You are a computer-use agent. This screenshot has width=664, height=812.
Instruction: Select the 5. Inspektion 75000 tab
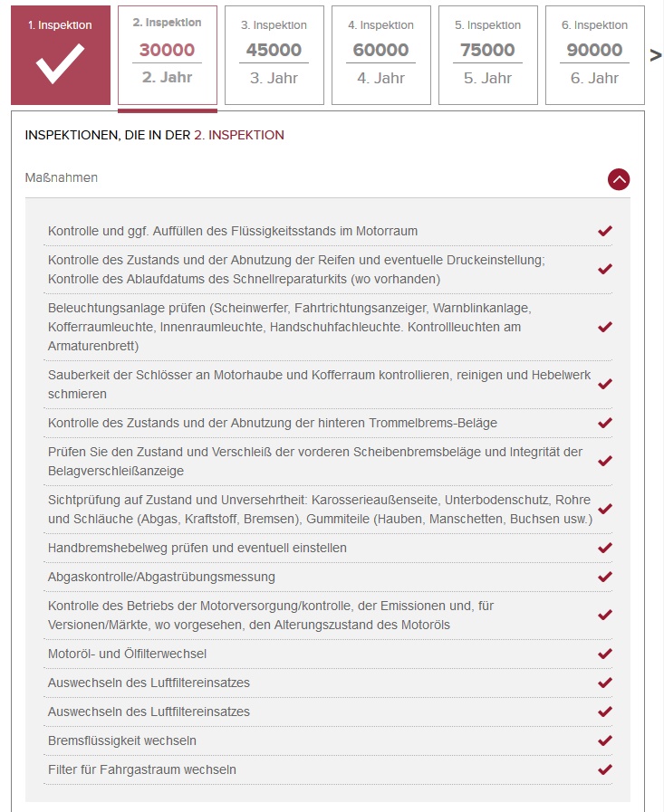pos(487,56)
